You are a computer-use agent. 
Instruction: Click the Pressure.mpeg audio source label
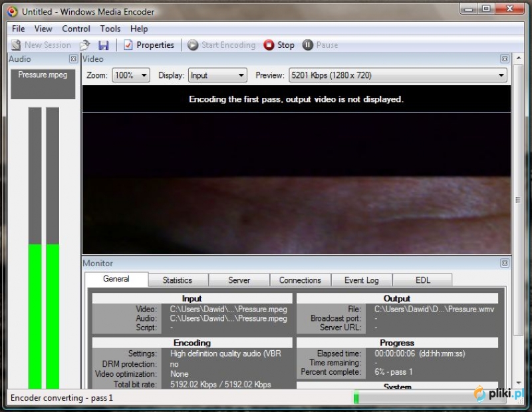coord(43,75)
